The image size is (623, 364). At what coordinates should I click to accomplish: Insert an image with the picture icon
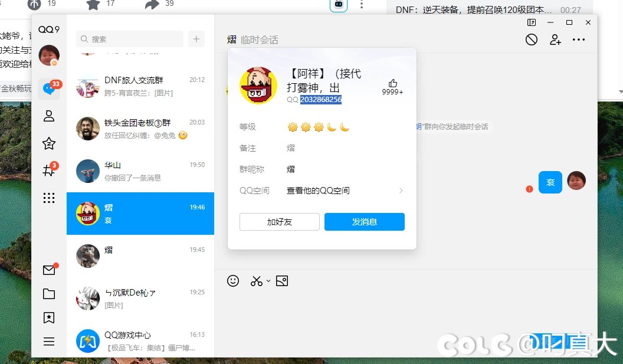[x=282, y=281]
